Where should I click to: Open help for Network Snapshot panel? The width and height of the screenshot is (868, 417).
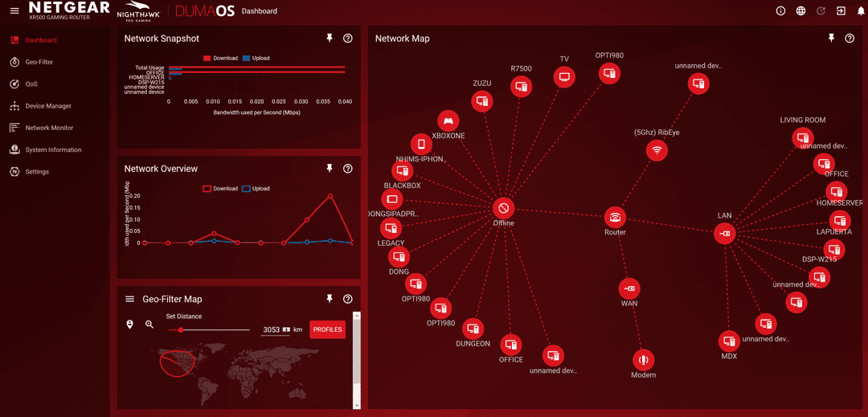(x=348, y=38)
